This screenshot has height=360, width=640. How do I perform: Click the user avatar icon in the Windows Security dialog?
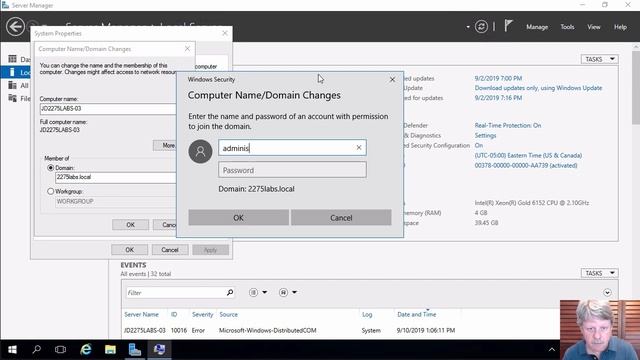[200, 151]
